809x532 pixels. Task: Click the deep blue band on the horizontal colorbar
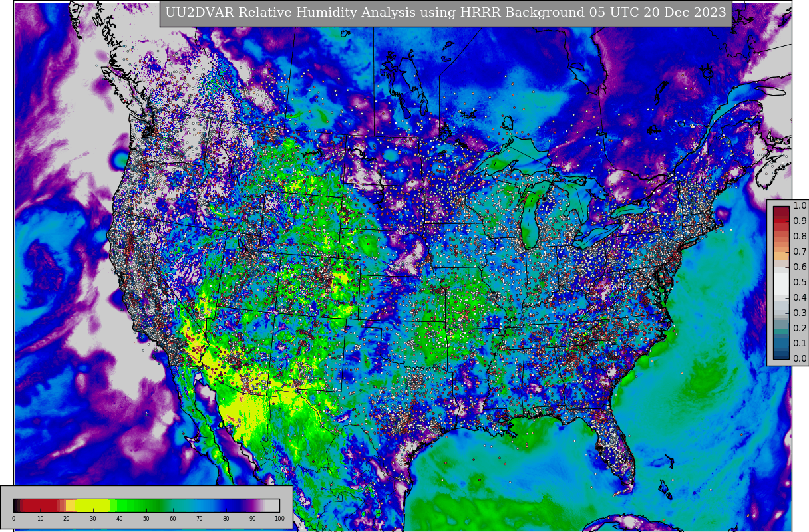pos(232,505)
